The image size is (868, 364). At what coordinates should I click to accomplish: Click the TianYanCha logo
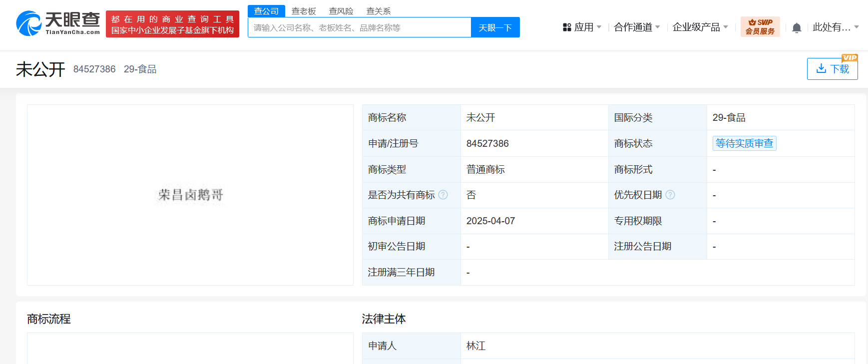pos(58,23)
